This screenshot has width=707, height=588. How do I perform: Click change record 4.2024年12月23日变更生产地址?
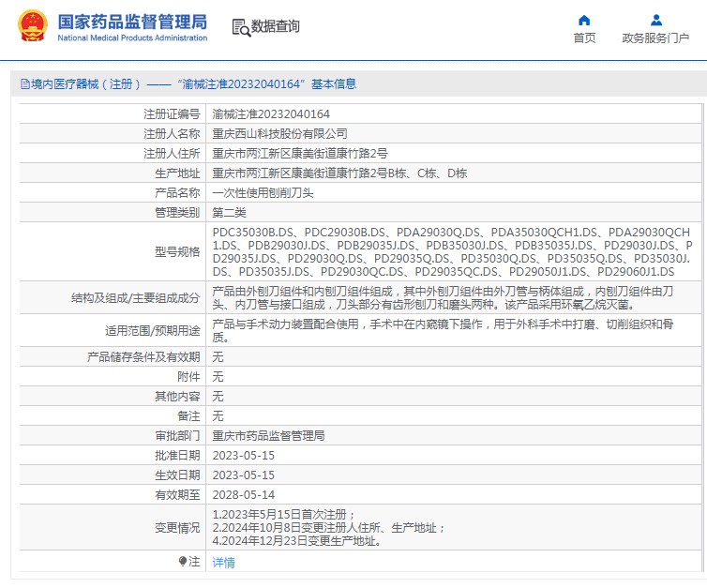(296, 541)
